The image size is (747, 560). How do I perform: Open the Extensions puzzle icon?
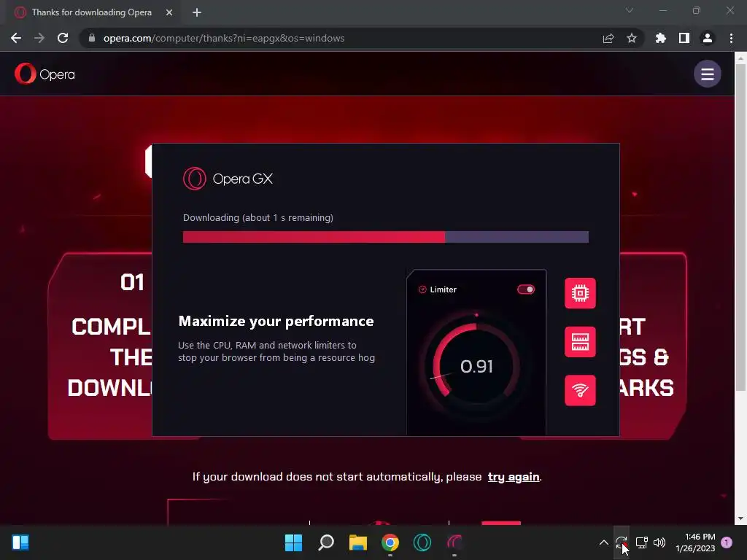pos(661,38)
